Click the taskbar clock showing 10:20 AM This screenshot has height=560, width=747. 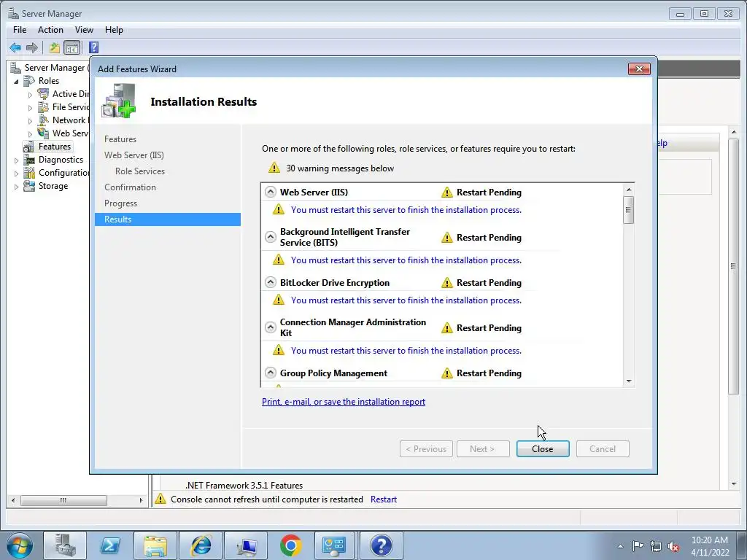[x=709, y=546]
